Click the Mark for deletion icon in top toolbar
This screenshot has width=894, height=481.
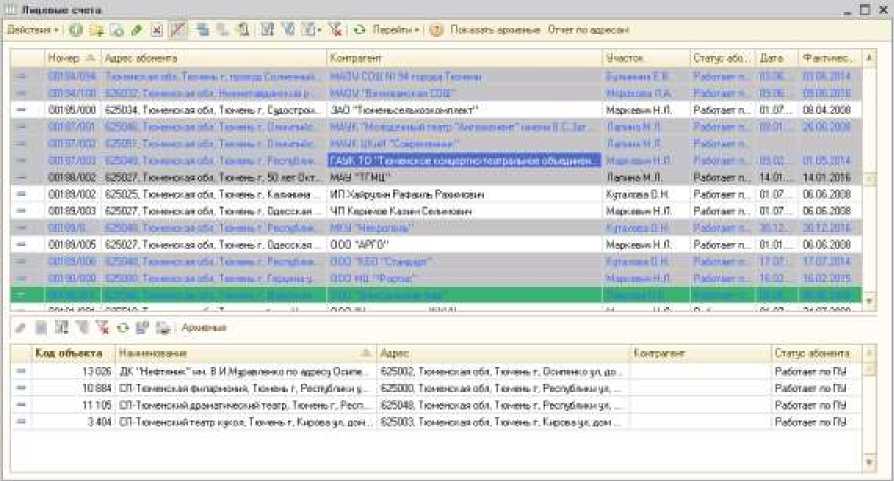click(155, 30)
